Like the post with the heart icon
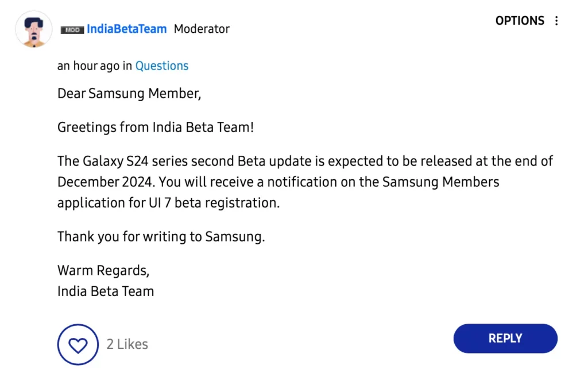The height and width of the screenshot is (388, 588). [x=78, y=344]
